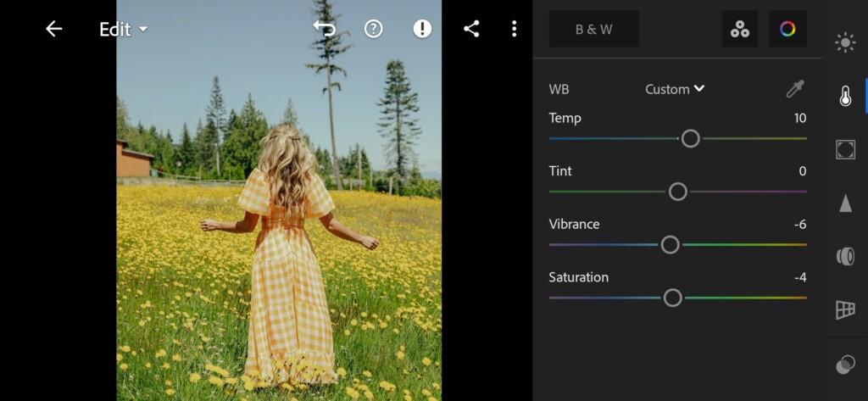868x401 pixels.
Task: Click the Vibrance label
Action: click(x=574, y=225)
